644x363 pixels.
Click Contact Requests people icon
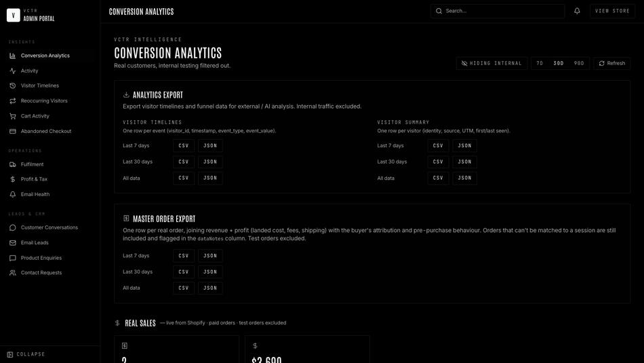point(13,273)
